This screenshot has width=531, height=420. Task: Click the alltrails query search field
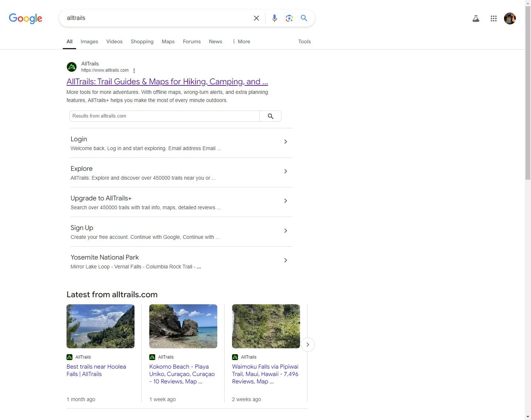point(157,18)
